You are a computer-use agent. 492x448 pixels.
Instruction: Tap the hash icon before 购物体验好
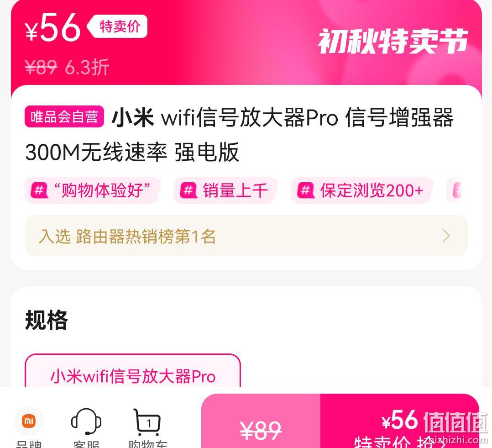click(39, 190)
